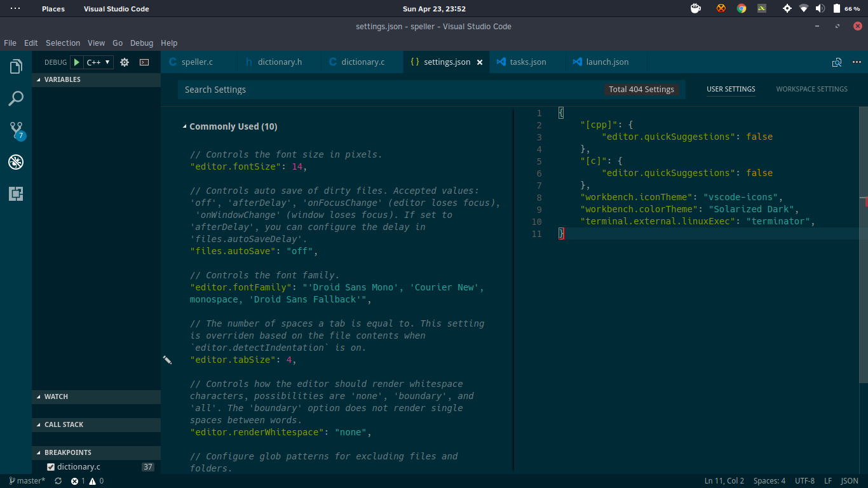Open launch.json via debug gear icon

click(125, 62)
